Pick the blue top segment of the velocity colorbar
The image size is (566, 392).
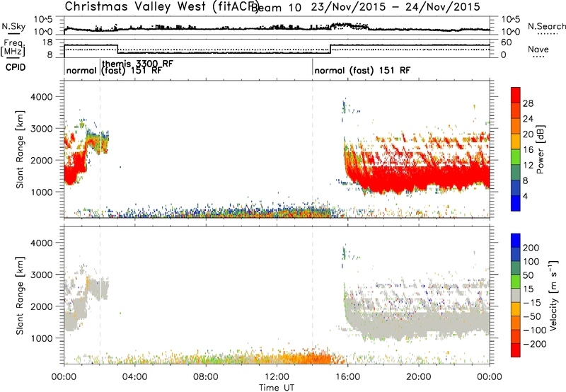pyautogui.click(x=516, y=241)
